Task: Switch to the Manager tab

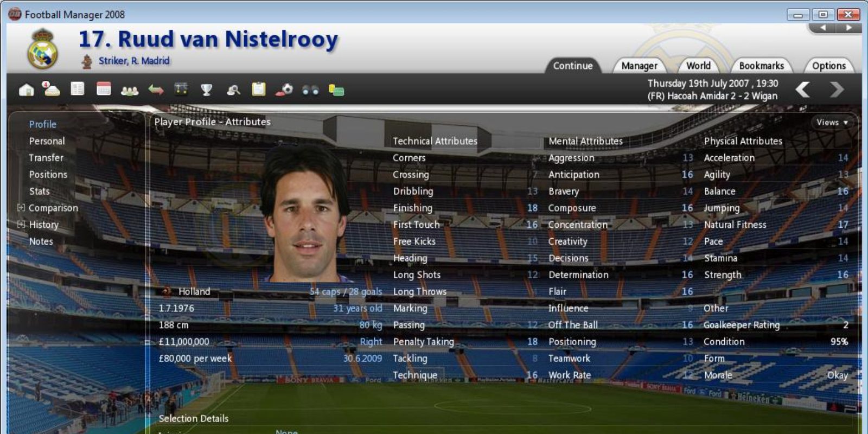Action: pos(639,66)
